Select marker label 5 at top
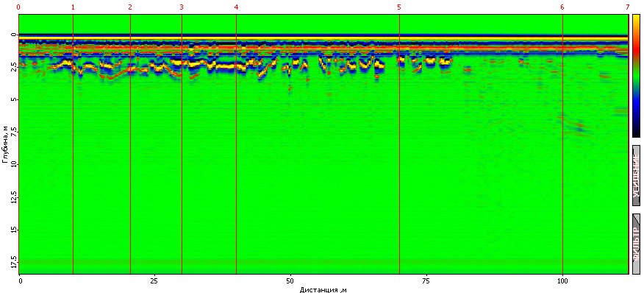Image resolution: width=644 pixels, height=293 pixels. (399, 7)
